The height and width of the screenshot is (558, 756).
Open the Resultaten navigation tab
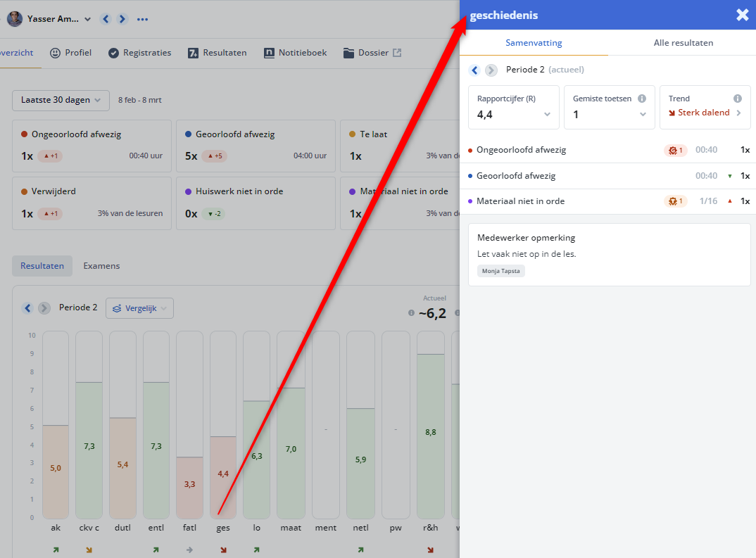(218, 53)
